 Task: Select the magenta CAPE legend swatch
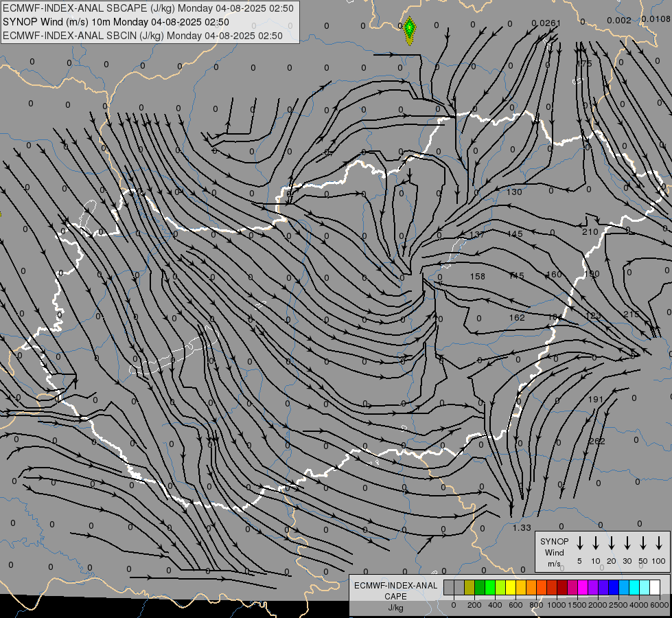pyautogui.click(x=583, y=588)
